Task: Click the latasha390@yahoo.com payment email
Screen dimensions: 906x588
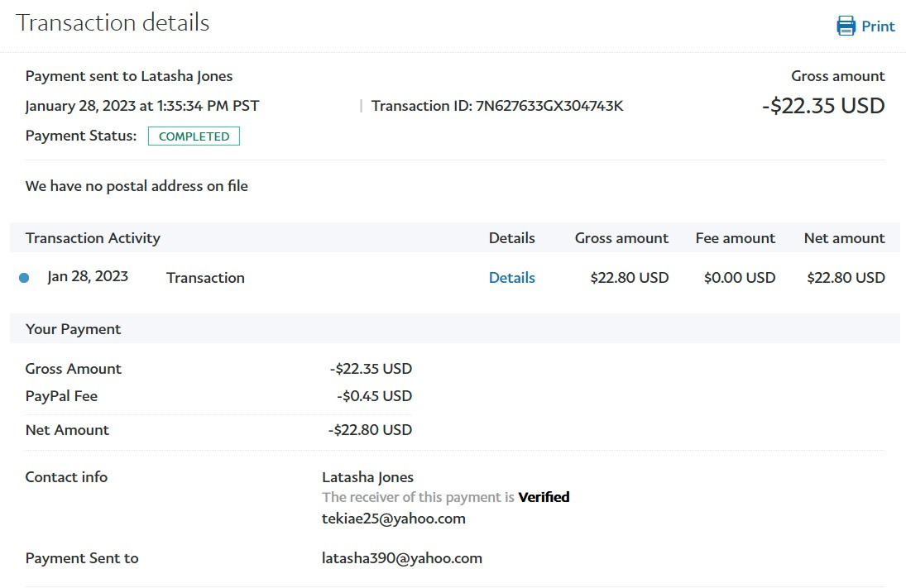Action: [401, 558]
